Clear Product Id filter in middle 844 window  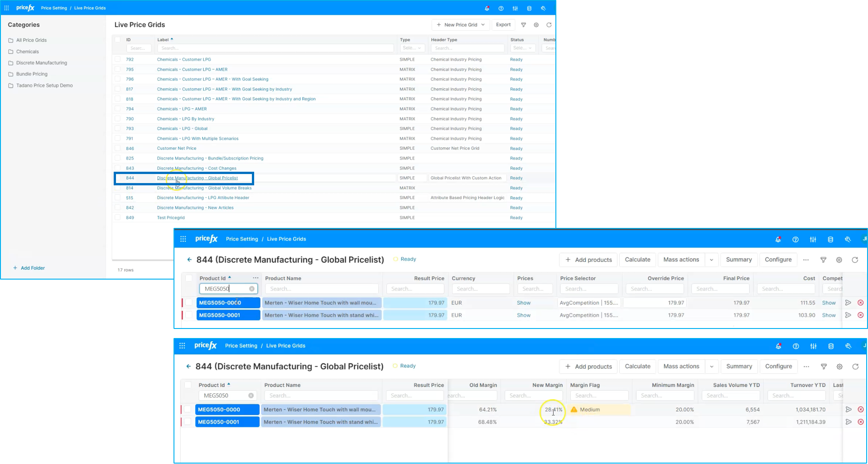pyautogui.click(x=252, y=289)
